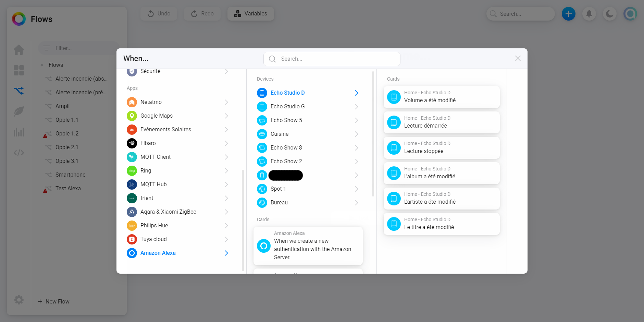Expand the Echo Show 2 chevron
This screenshot has width=644, height=322.
356,162
